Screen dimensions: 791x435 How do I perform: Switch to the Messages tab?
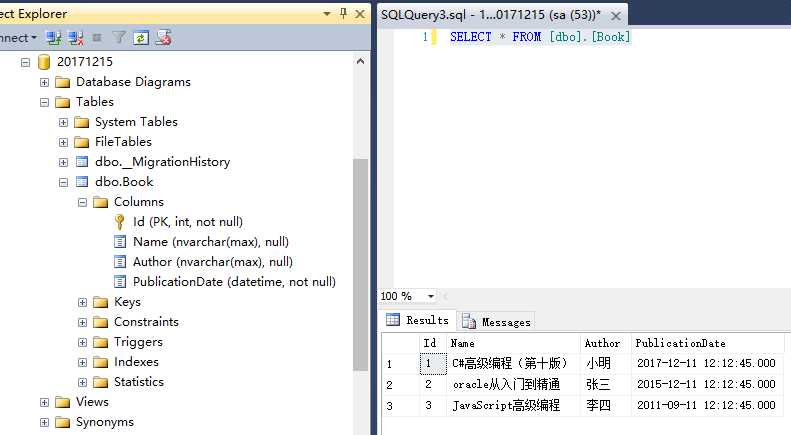pos(496,321)
